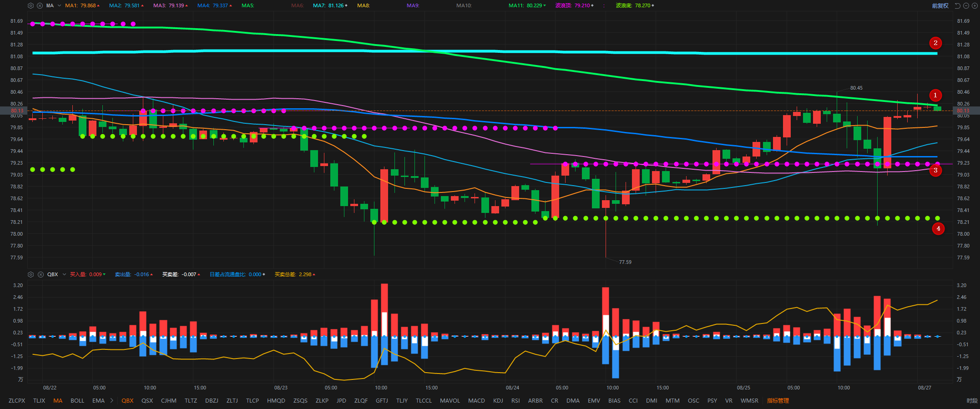This screenshot has height=409, width=980.
Task: Select the MA tab in the bottom bar
Action: tap(58, 400)
